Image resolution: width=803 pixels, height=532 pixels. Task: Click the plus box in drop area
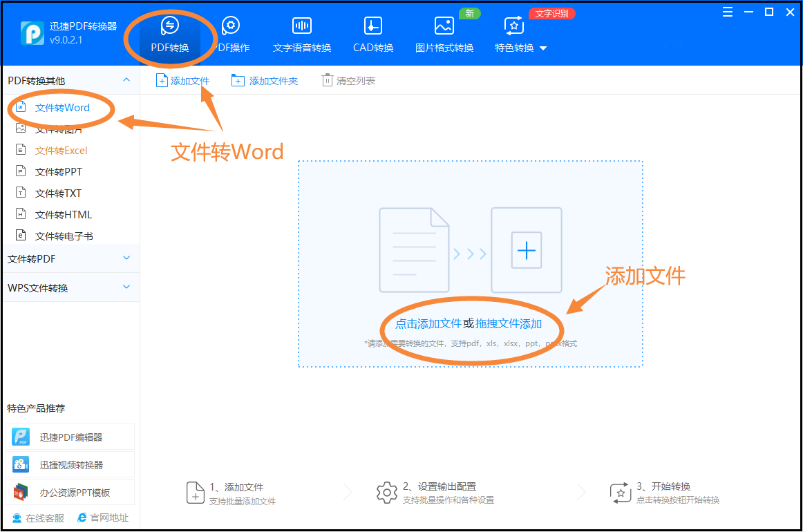[x=527, y=250]
